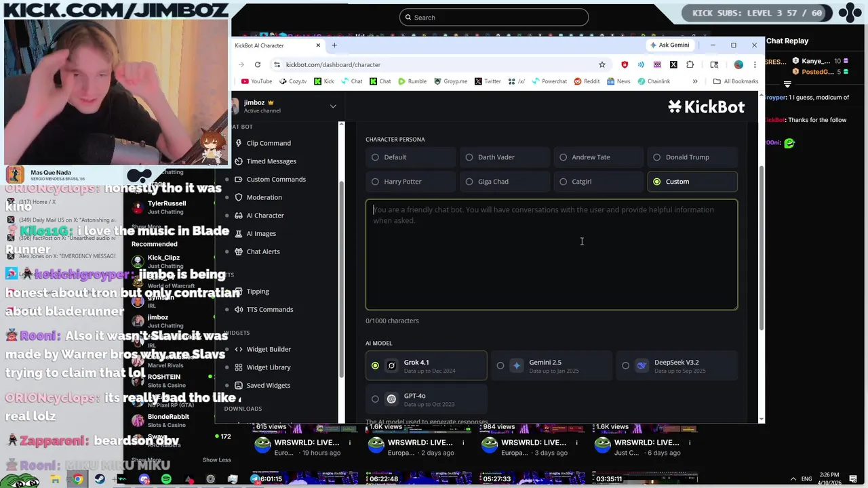
Task: Open Widget Builder
Action: pyautogui.click(x=269, y=349)
